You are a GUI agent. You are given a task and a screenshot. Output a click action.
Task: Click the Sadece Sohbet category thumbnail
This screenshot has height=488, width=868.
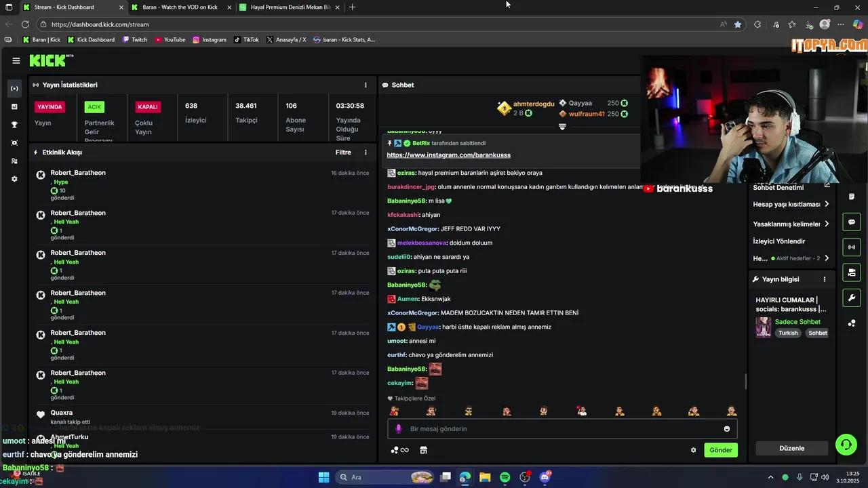pos(764,327)
